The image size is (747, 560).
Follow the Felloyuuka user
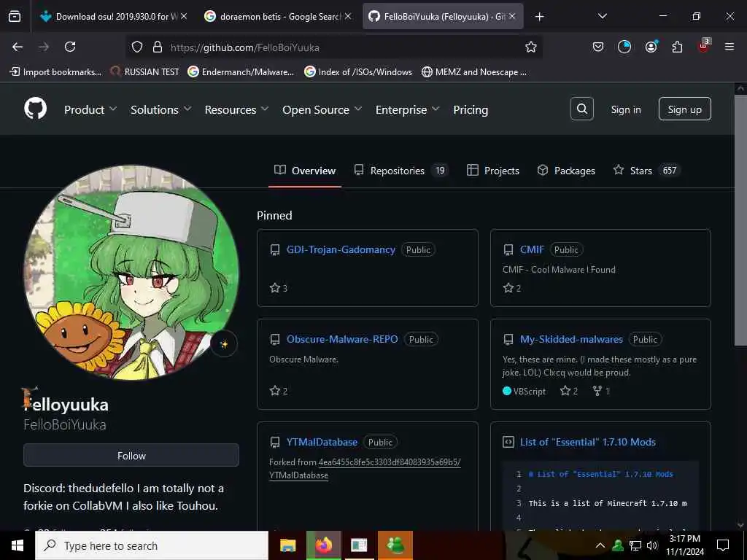131,456
